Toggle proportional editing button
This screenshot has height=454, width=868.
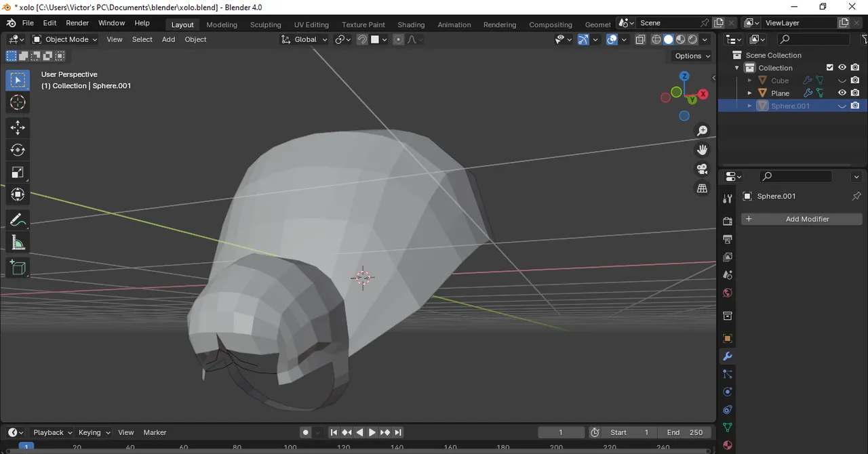click(x=398, y=39)
